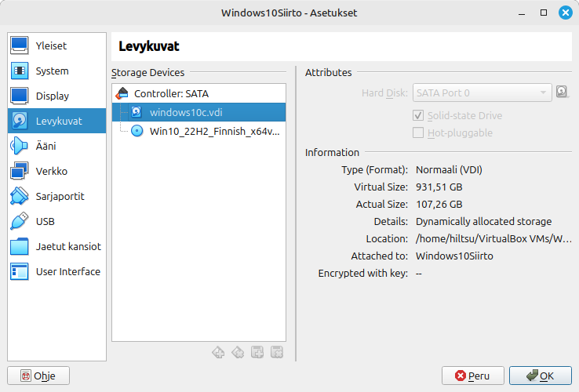Switch to User Interface category
Image resolution: width=579 pixels, height=392 pixels.
[x=56, y=272]
